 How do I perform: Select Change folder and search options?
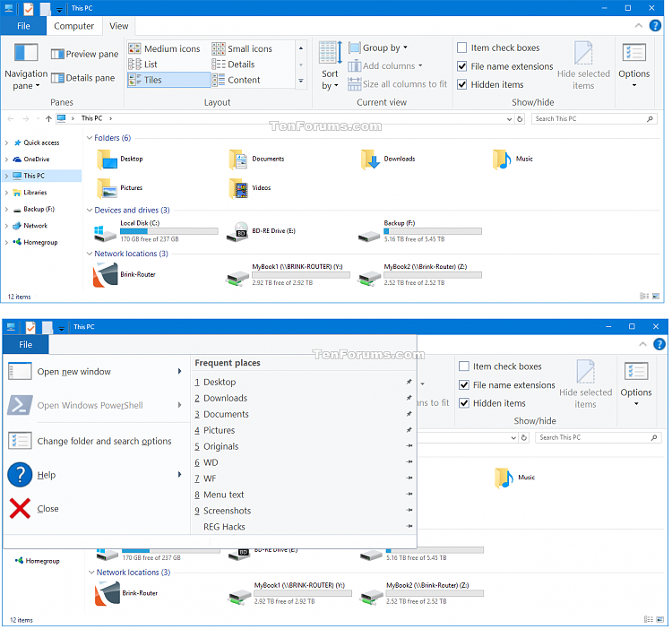pos(97,441)
